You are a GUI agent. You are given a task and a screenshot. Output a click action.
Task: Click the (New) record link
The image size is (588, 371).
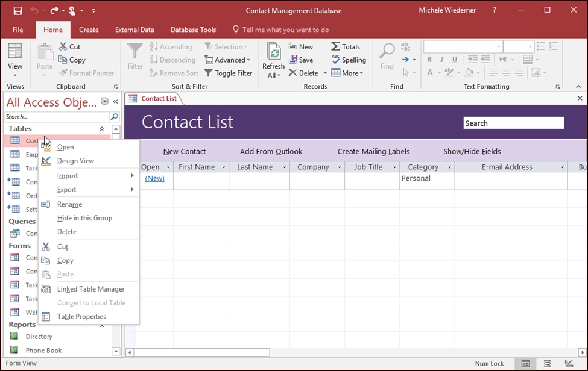154,179
